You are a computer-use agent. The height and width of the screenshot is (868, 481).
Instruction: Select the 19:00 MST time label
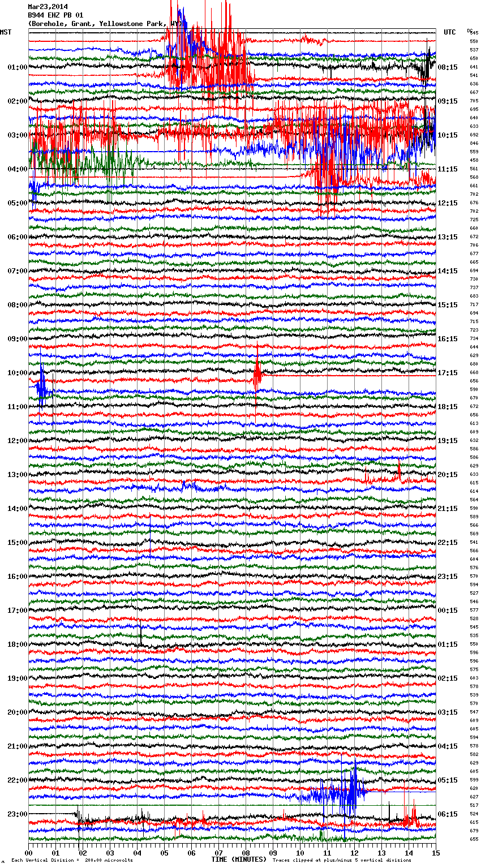18,678
